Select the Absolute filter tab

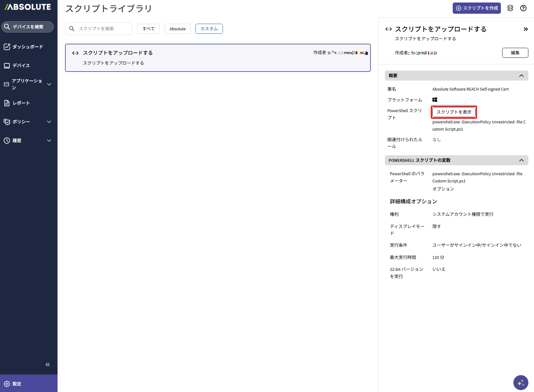(x=178, y=29)
